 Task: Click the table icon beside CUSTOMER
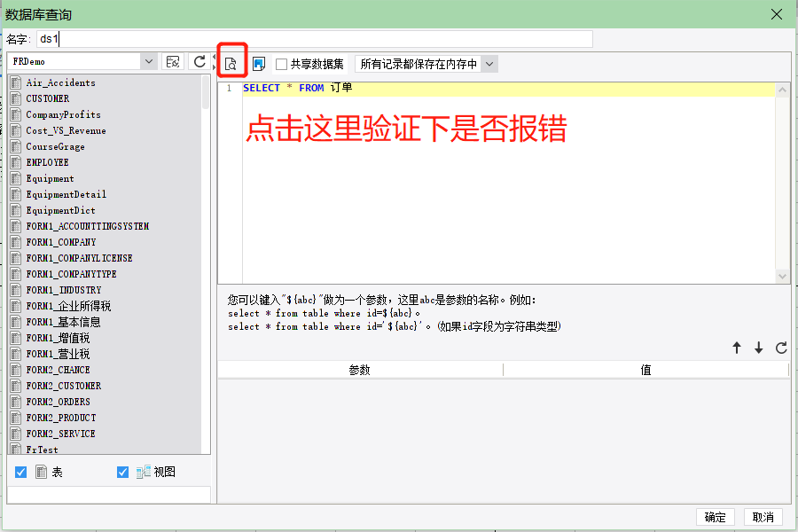pos(16,98)
